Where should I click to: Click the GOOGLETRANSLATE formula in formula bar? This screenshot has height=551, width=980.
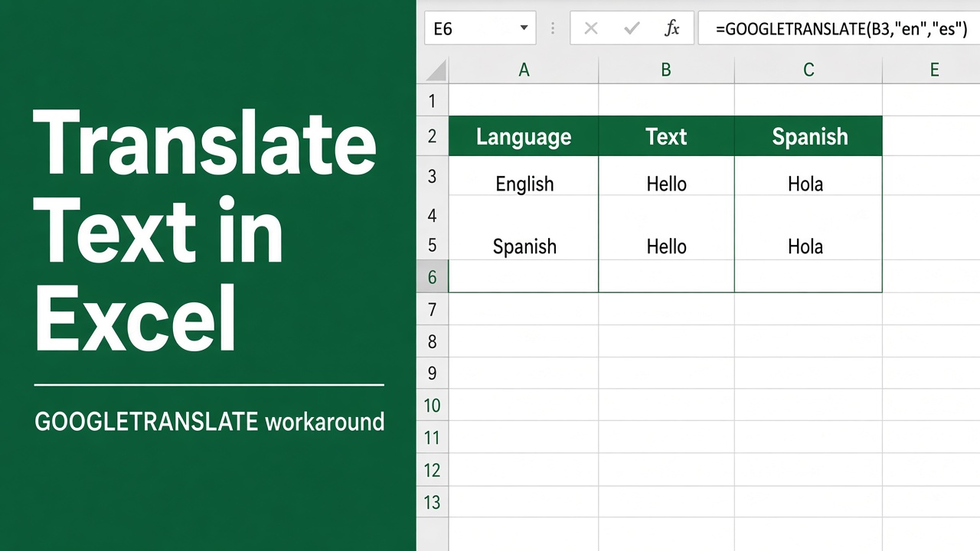tap(841, 29)
